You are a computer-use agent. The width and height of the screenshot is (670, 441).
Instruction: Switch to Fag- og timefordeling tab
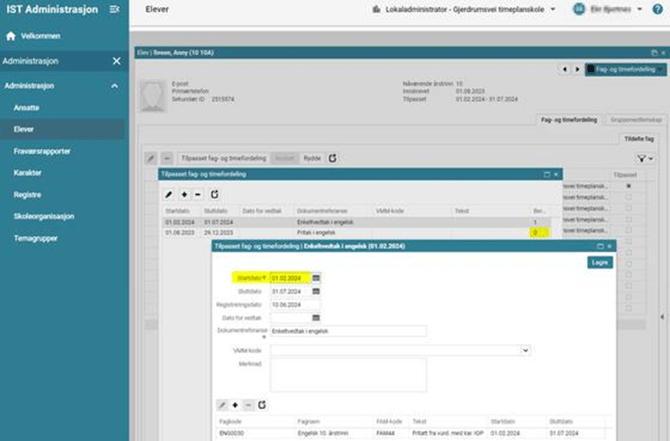point(568,120)
